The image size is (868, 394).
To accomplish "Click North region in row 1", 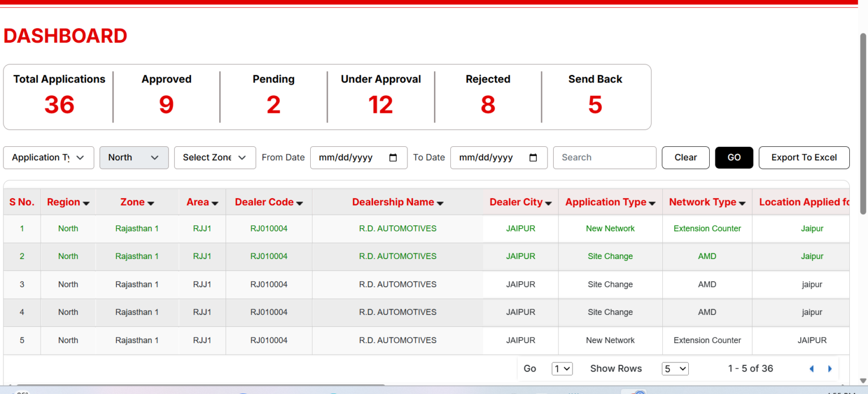I will tap(68, 229).
